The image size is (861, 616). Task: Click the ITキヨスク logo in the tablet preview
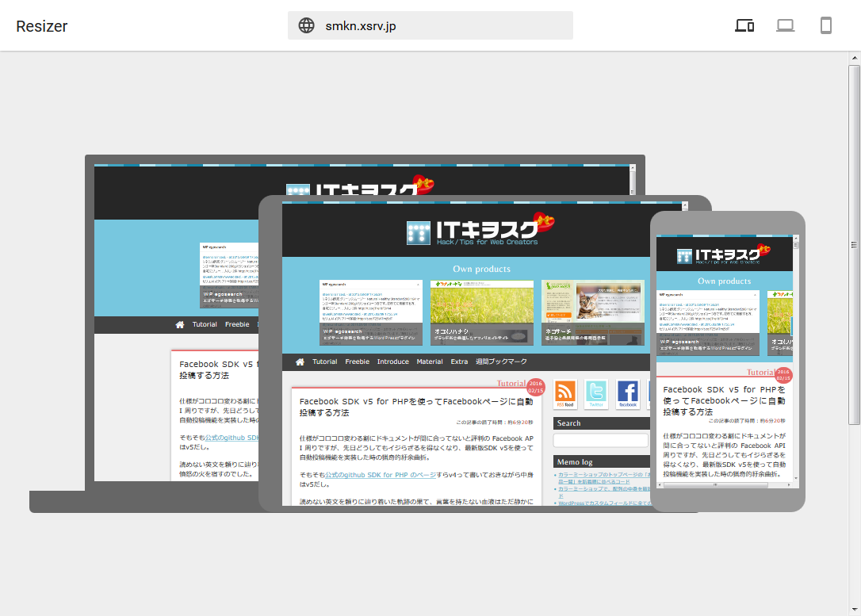[473, 231]
